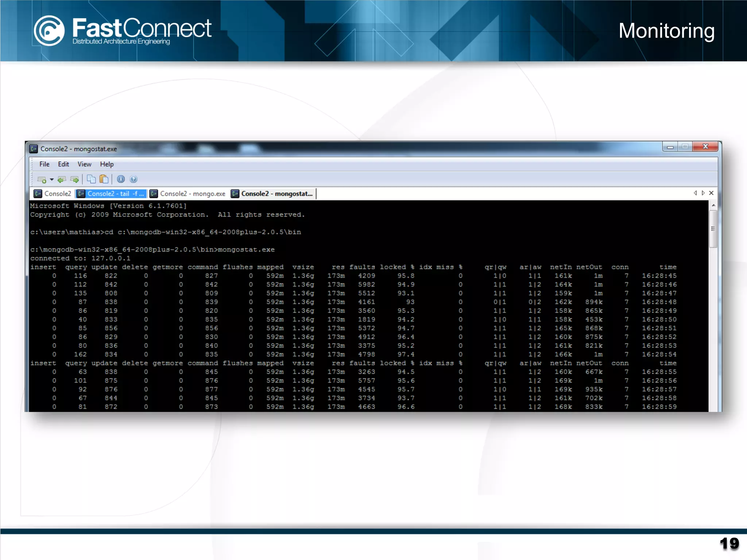Click the Help question mark icon

tap(133, 179)
